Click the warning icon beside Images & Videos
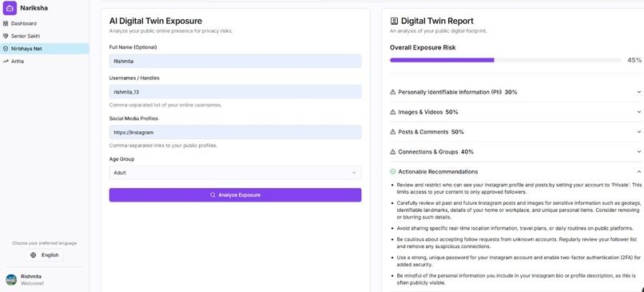Viewport: 644px width, 292px height. [x=392, y=112]
